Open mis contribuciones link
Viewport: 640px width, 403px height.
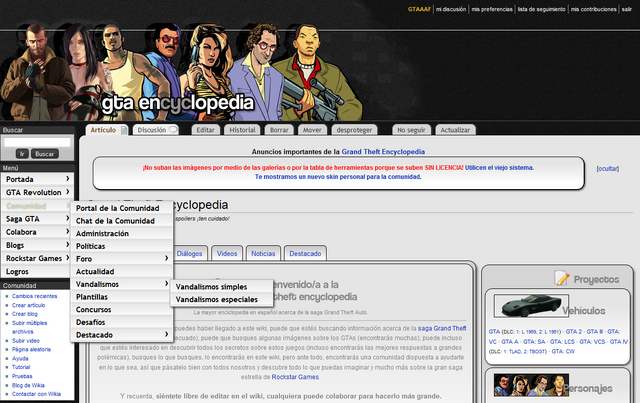tap(593, 9)
